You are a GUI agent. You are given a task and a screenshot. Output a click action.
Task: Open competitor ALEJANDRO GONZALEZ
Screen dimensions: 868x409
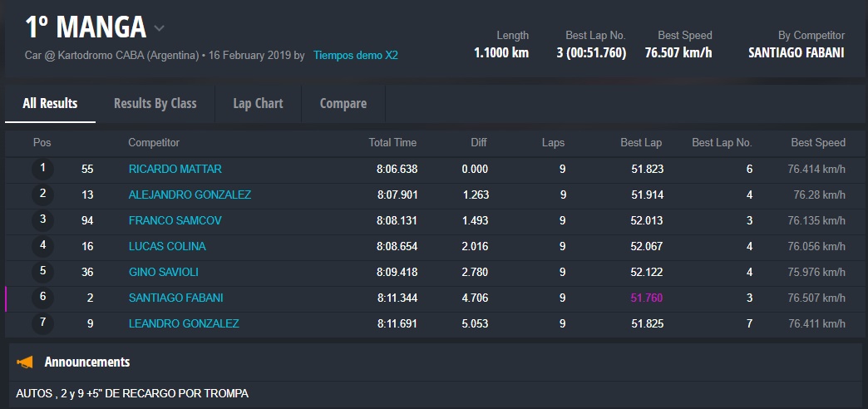coord(190,195)
